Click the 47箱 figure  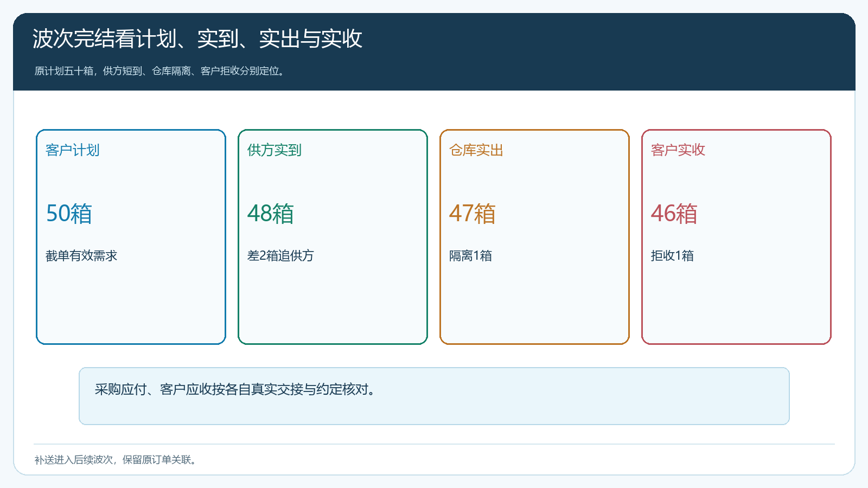click(x=473, y=214)
